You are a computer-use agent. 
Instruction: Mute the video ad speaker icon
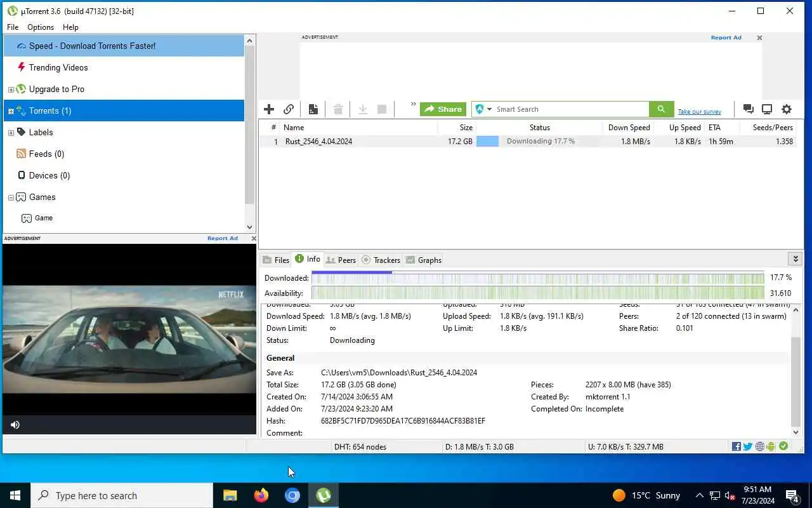pos(15,425)
